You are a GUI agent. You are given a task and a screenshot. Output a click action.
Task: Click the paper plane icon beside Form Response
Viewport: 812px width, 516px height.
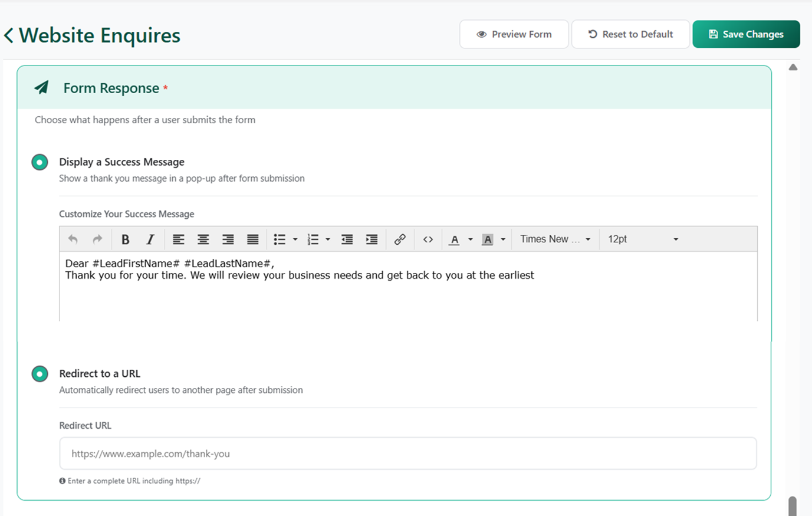point(41,88)
